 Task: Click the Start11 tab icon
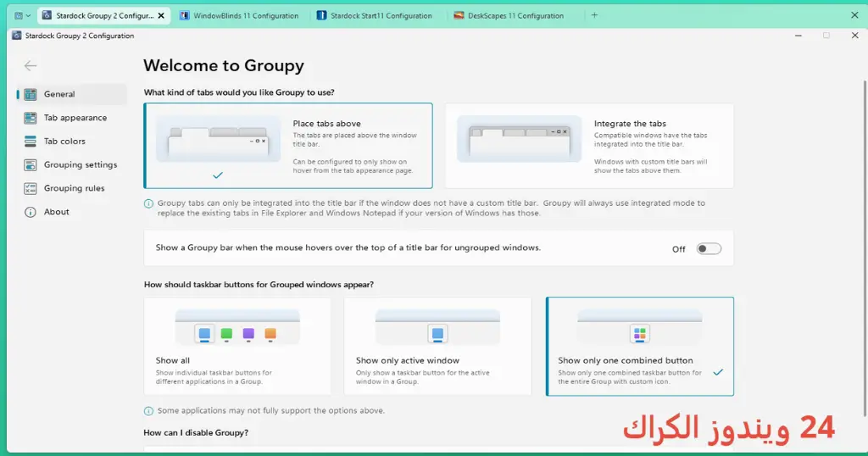pyautogui.click(x=321, y=15)
